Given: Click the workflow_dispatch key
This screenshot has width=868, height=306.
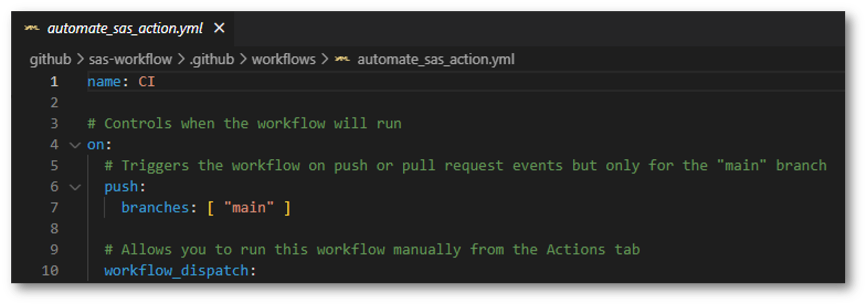Looking at the screenshot, I should pyautogui.click(x=176, y=271).
